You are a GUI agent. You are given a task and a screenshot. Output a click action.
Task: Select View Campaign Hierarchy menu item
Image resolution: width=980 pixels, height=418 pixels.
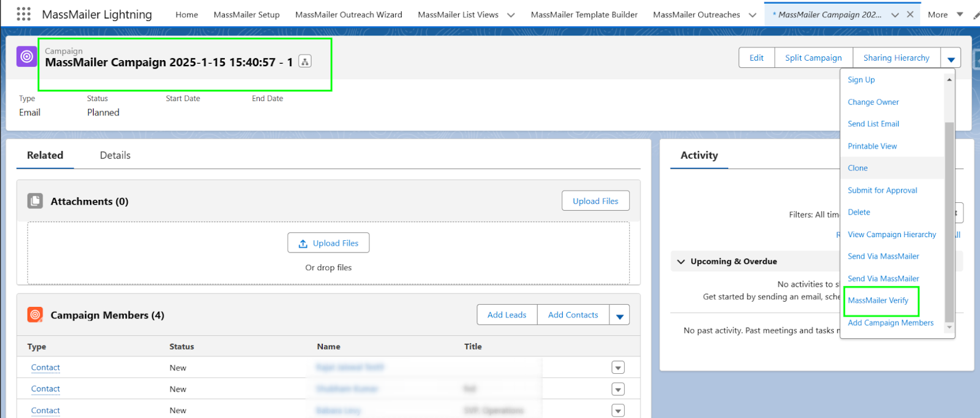(892, 234)
